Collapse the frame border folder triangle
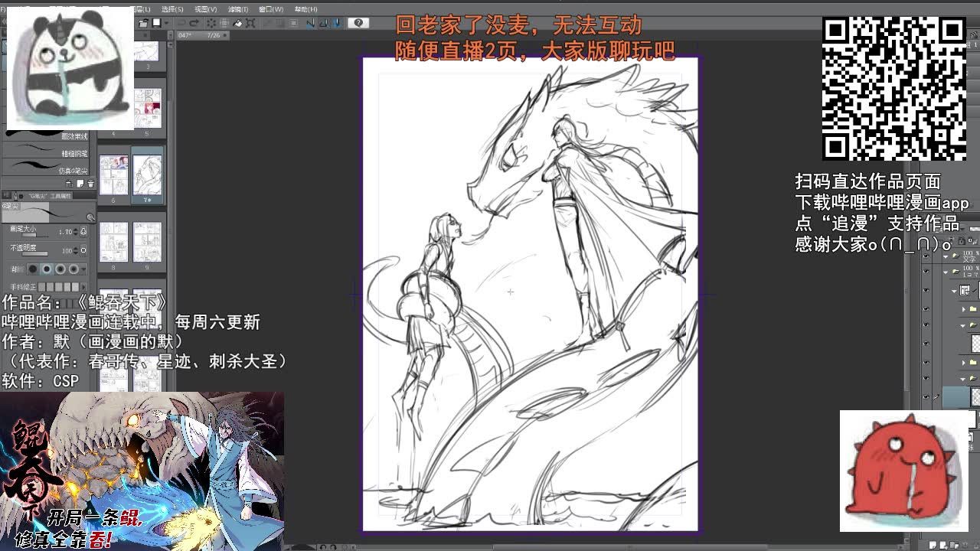Viewport: 980px width, 551px height. click(x=954, y=290)
